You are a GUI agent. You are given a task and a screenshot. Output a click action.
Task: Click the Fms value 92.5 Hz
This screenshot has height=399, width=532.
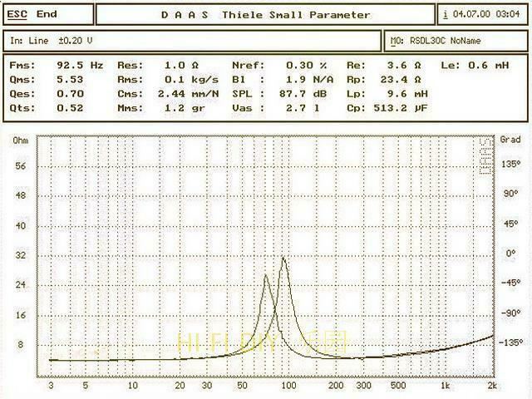pos(80,65)
